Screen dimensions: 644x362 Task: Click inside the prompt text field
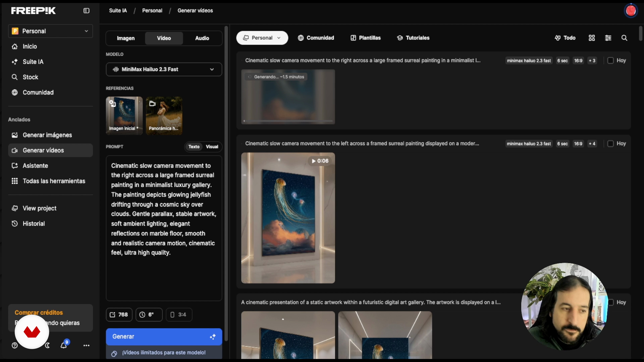tap(164, 228)
